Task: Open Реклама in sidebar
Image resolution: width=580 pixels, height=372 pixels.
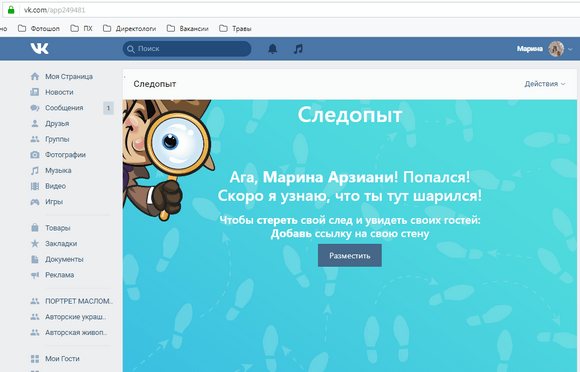Action: [x=60, y=275]
